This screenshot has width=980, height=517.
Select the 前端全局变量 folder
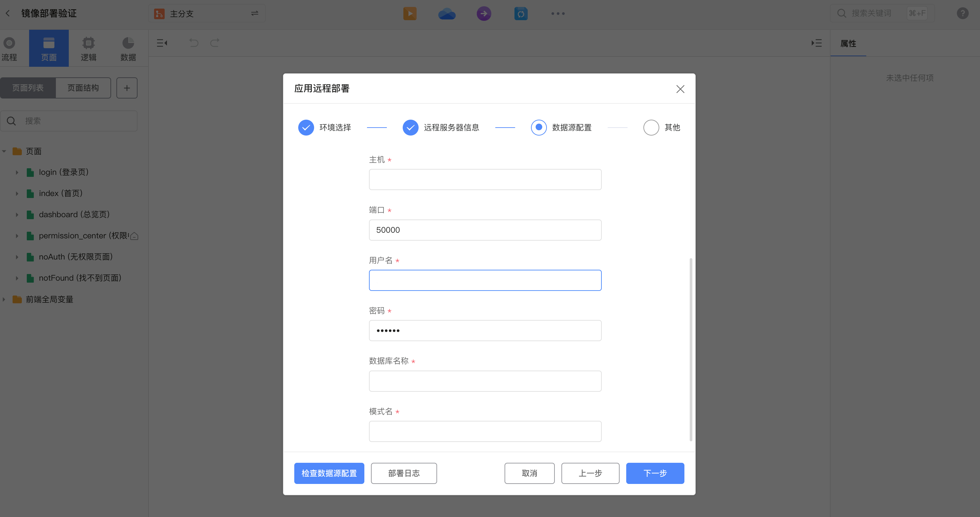[x=49, y=299]
